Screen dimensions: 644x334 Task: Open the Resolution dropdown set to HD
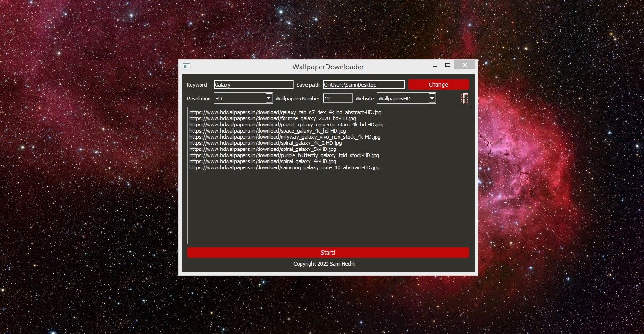(243, 99)
